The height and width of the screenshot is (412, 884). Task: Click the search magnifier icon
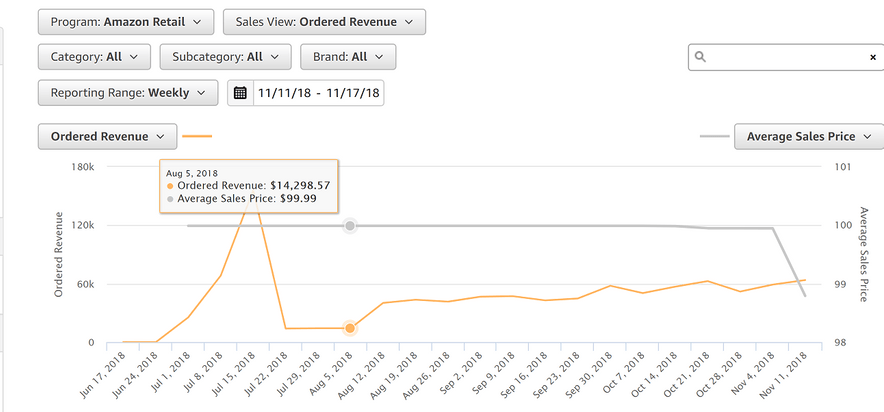click(x=701, y=57)
